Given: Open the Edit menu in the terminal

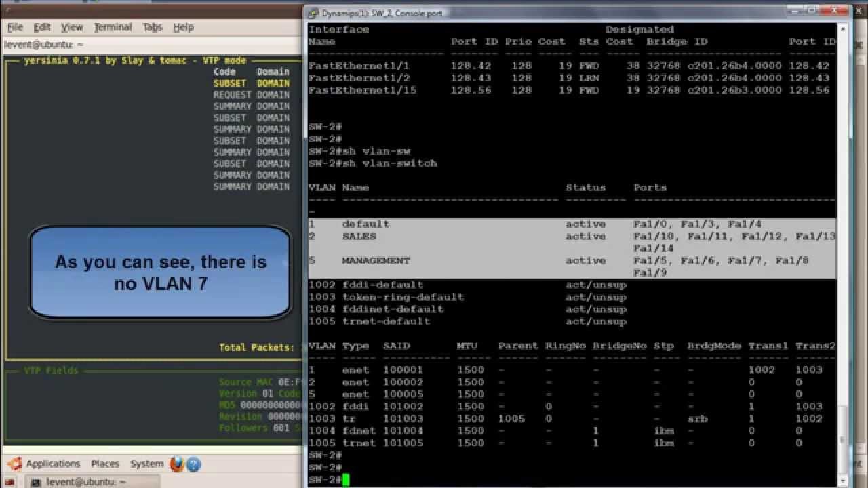Looking at the screenshot, I should pos(42,27).
